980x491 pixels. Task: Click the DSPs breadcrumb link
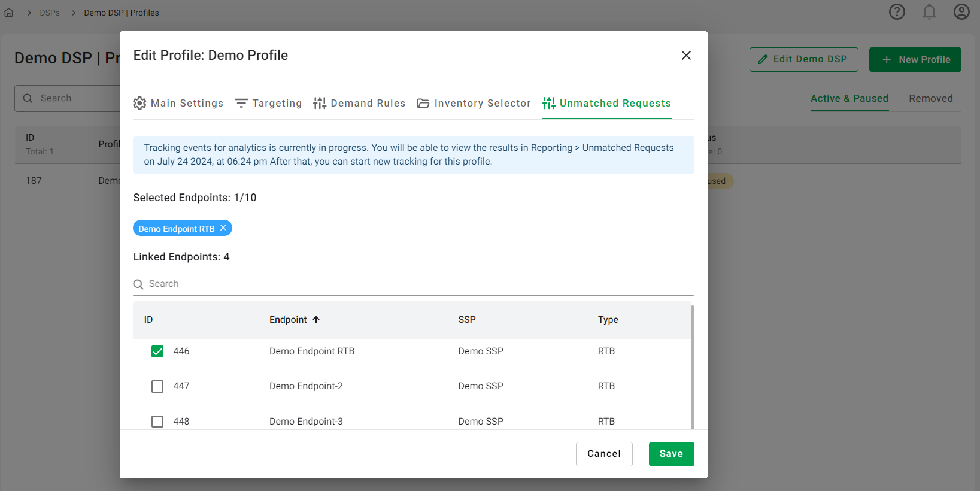[50, 13]
